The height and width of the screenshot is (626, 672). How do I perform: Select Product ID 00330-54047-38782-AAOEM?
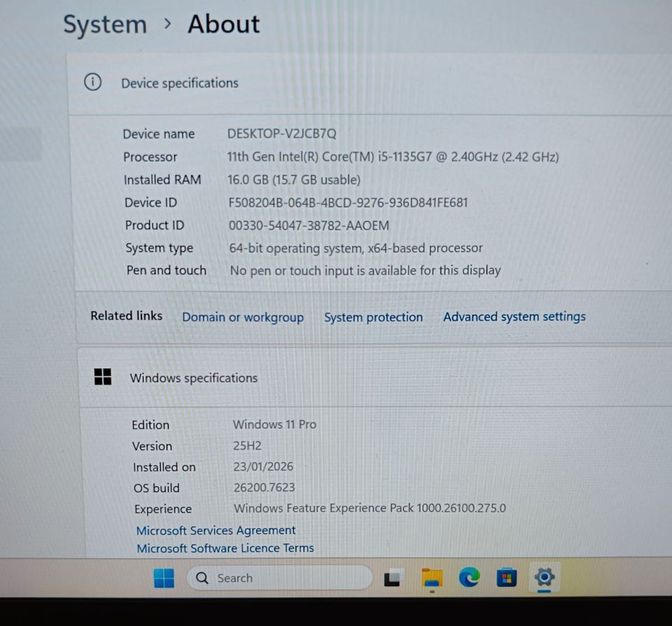click(309, 225)
